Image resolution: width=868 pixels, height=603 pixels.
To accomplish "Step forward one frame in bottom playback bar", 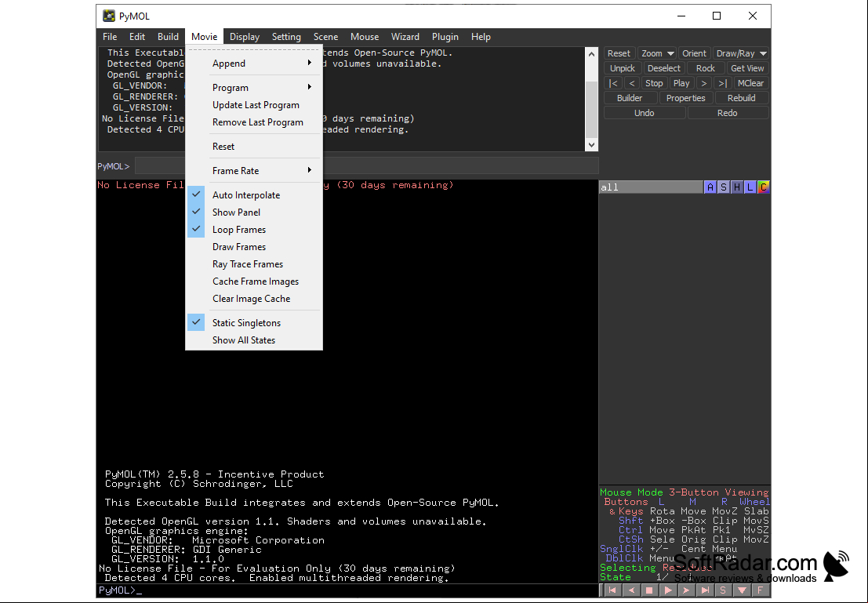I will click(686, 590).
